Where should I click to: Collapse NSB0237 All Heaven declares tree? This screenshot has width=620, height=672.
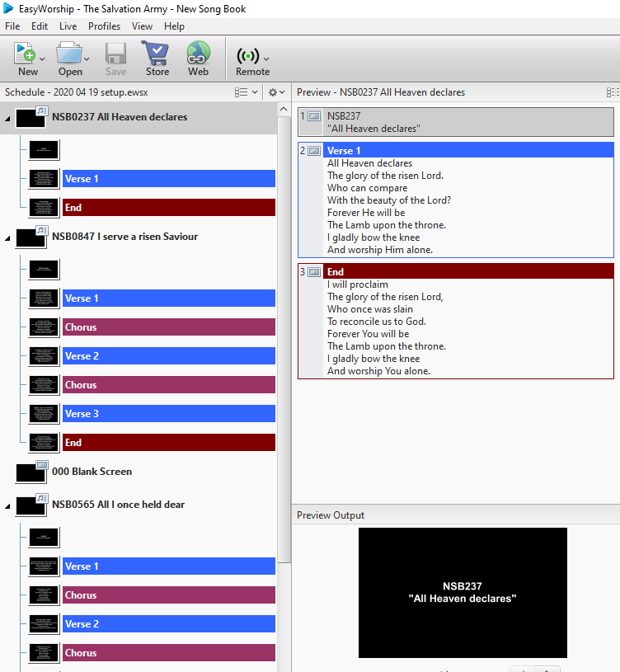pos(7,119)
